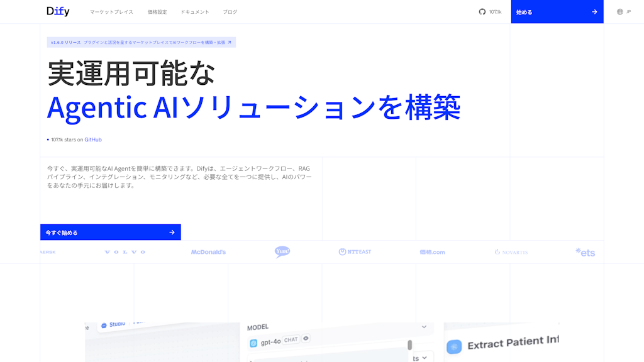Viewport: 644px width, 362px height.
Task: Follow the GitHub link under headline
Action: pyautogui.click(x=93, y=140)
